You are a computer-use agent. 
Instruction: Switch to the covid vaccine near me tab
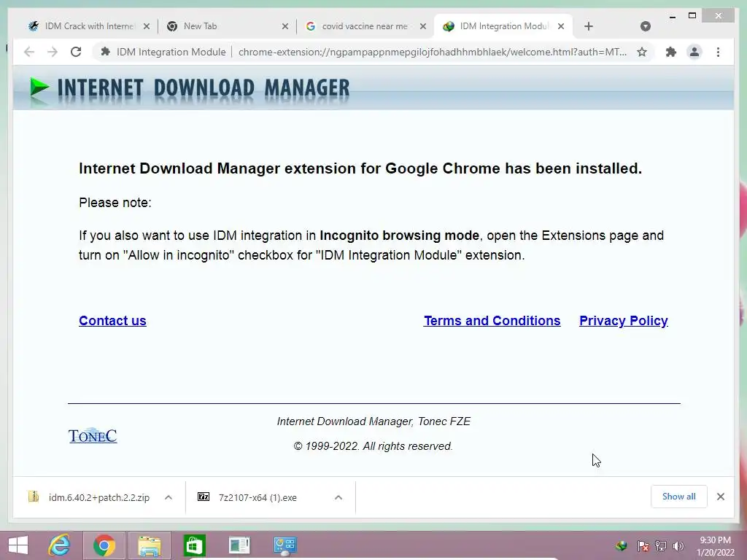(x=365, y=26)
